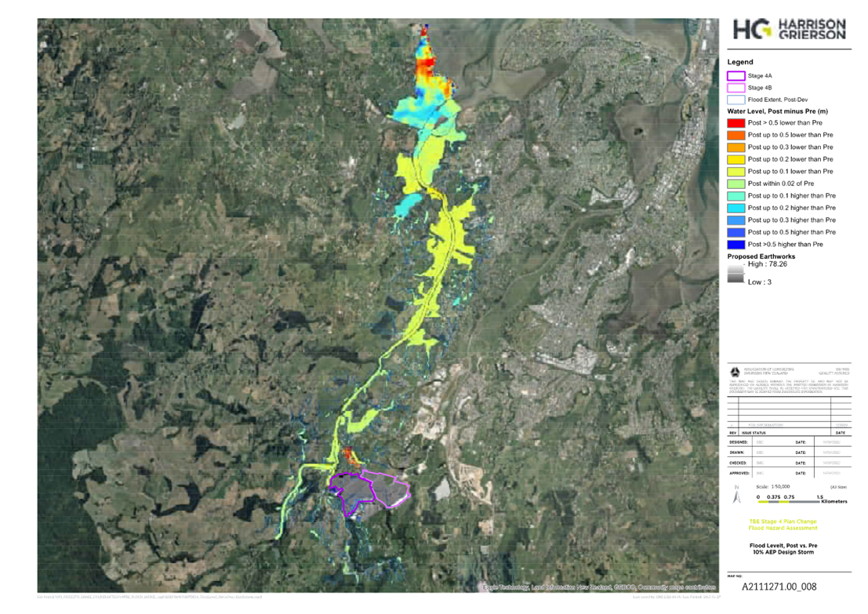Click the red 'Post > 0.5 lower' swatch
This screenshot has height=614, width=868.
(x=736, y=123)
